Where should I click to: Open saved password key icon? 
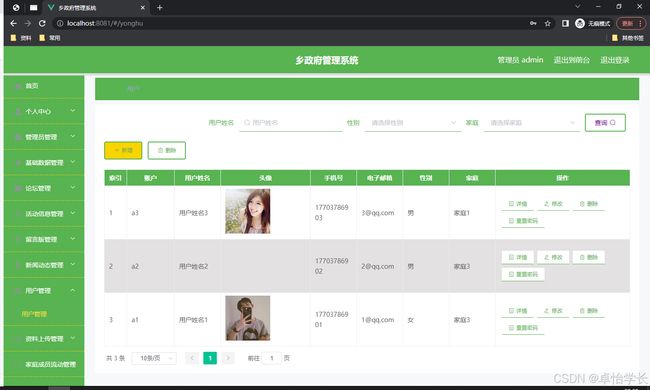tap(533, 24)
